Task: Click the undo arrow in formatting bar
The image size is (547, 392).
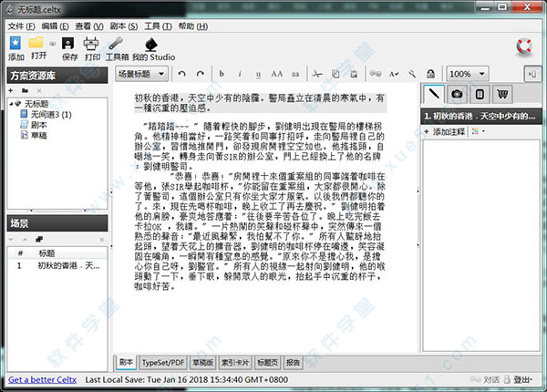Action: tap(181, 73)
